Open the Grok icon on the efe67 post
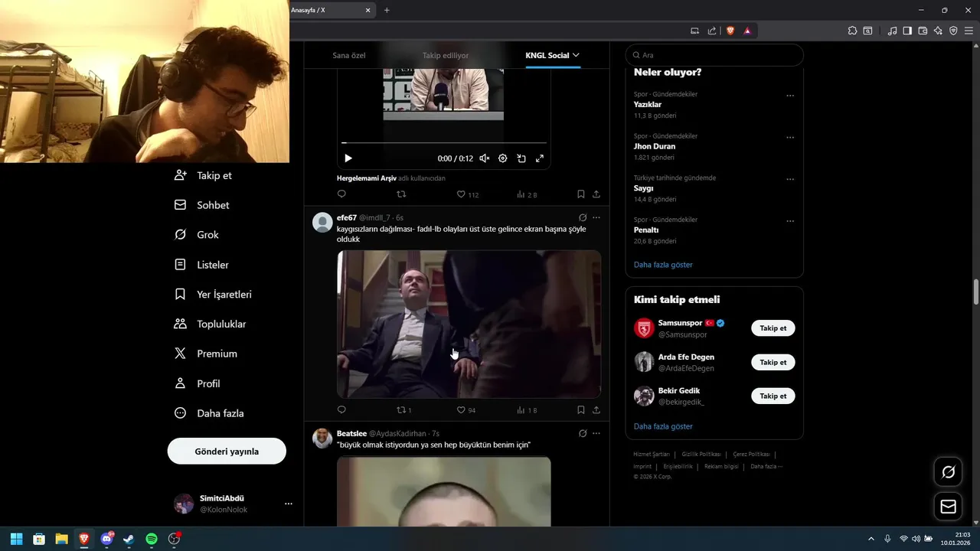 tap(583, 217)
